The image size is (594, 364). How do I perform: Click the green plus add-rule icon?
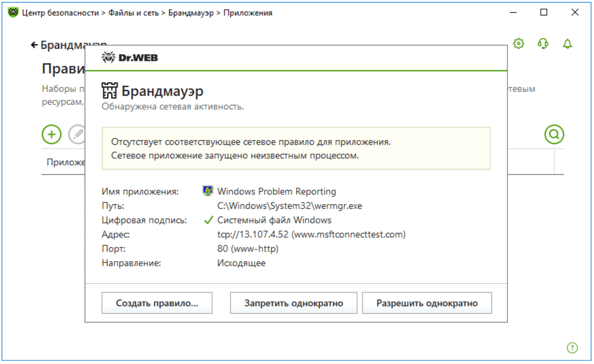pyautogui.click(x=51, y=134)
